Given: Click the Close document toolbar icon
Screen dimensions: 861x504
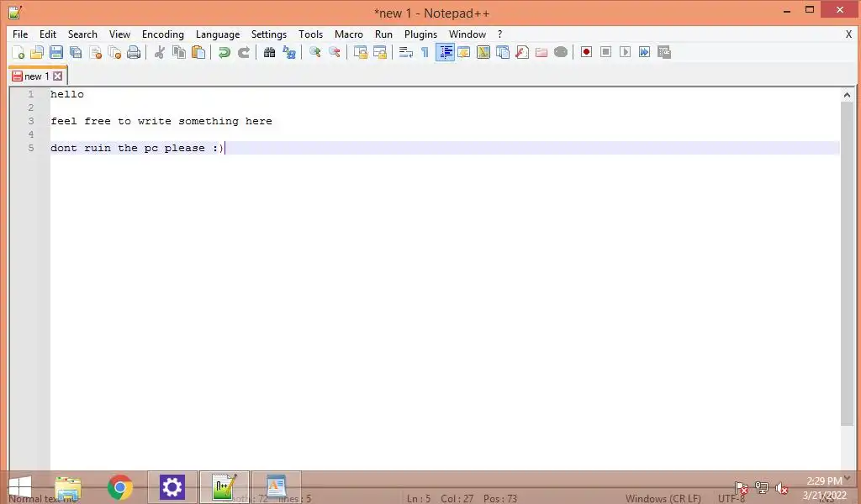Looking at the screenshot, I should point(96,52).
